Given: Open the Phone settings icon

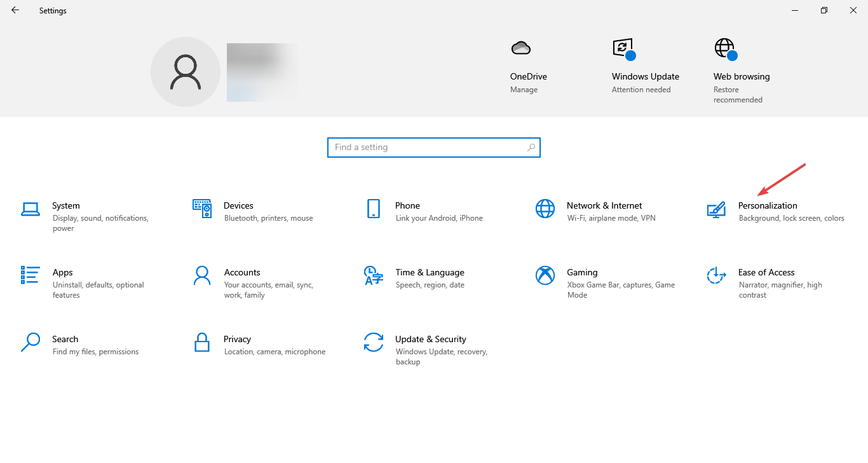Looking at the screenshot, I should tap(373, 209).
